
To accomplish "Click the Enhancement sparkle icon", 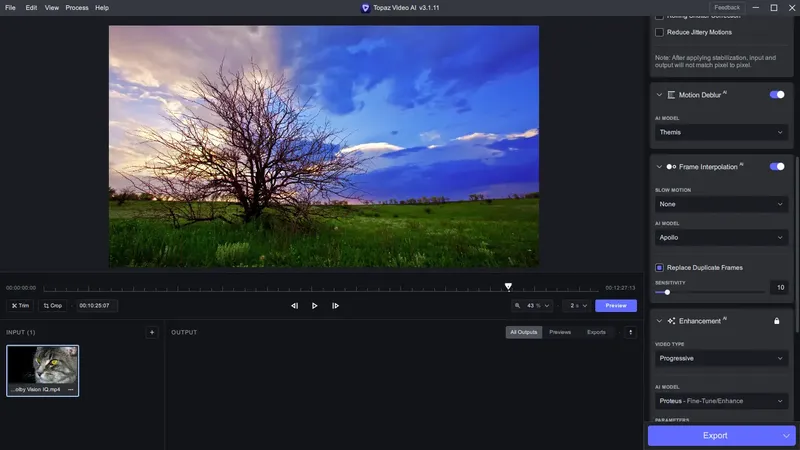I will click(671, 321).
